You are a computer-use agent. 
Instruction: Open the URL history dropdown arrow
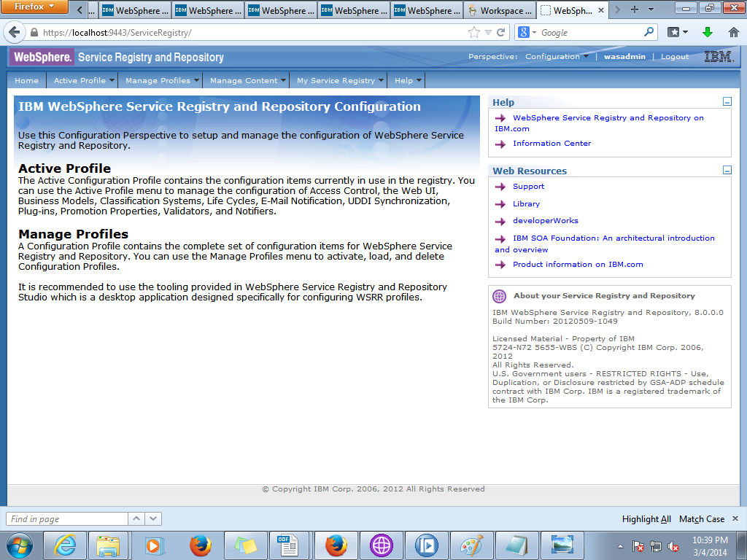488,32
